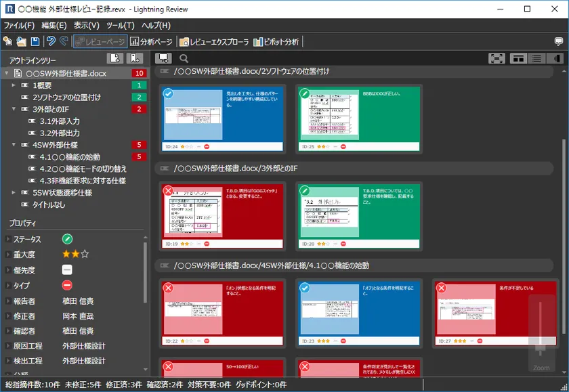569x392 pixels.
Task: Switch to the card tile view toggle
Action: pyautogui.click(x=518, y=59)
